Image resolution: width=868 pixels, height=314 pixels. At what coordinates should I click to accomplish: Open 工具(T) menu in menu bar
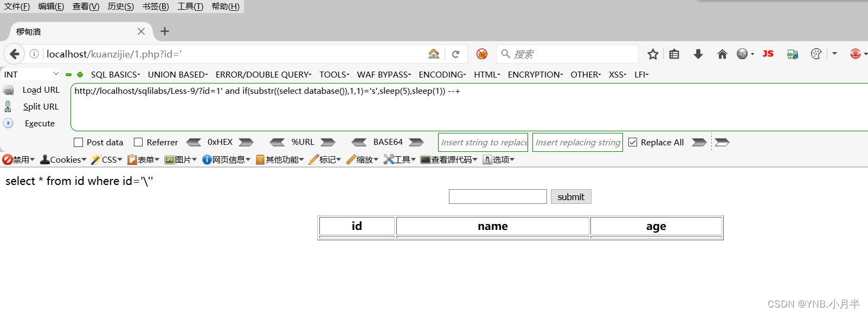190,7
